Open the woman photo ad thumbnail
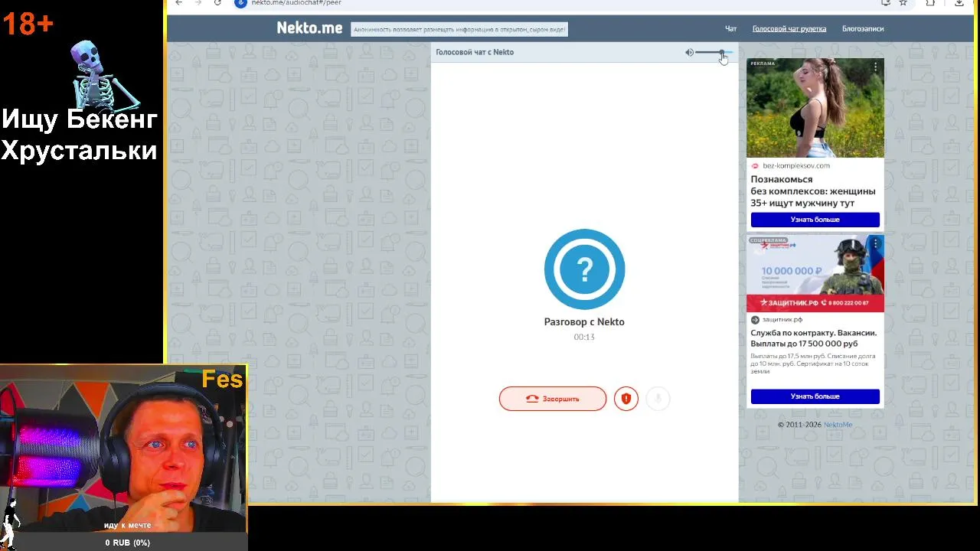 coord(815,108)
